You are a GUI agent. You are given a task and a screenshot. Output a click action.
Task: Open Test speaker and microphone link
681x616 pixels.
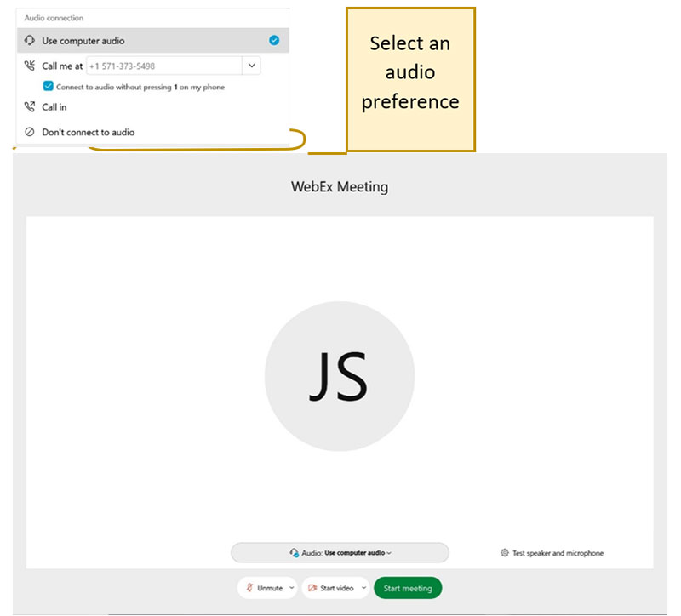click(558, 553)
